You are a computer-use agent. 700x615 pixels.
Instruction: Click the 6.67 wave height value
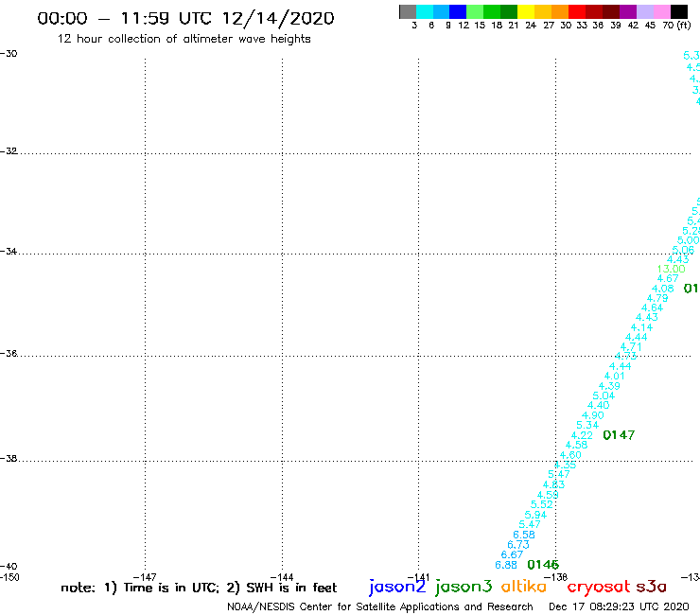512,554
